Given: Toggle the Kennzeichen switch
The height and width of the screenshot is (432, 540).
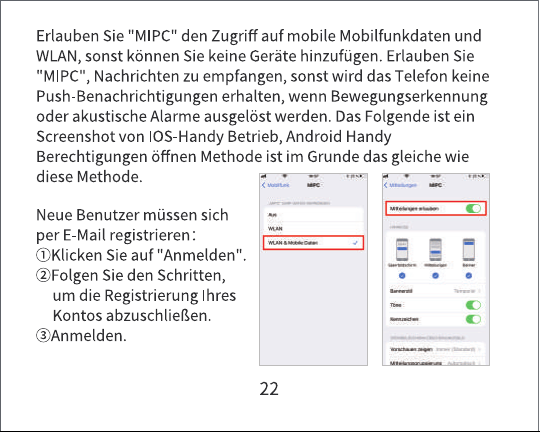Looking at the screenshot, I should click(x=473, y=319).
